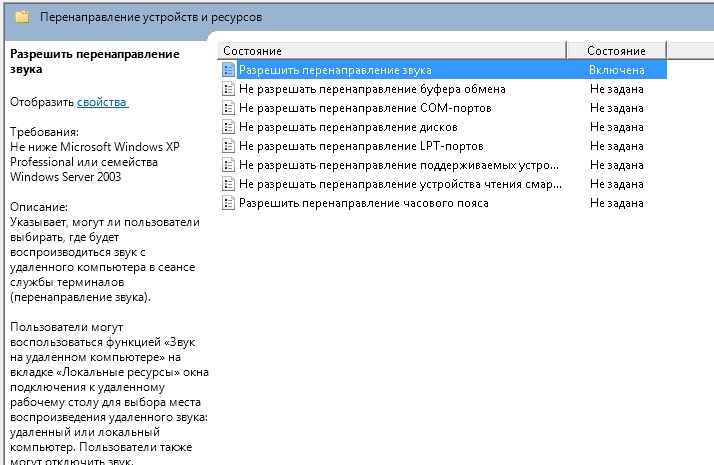Image resolution: width=714 pixels, height=465 pixels.
Task: Click the 'Не задана' status of the дисков policy
Action: point(616,127)
